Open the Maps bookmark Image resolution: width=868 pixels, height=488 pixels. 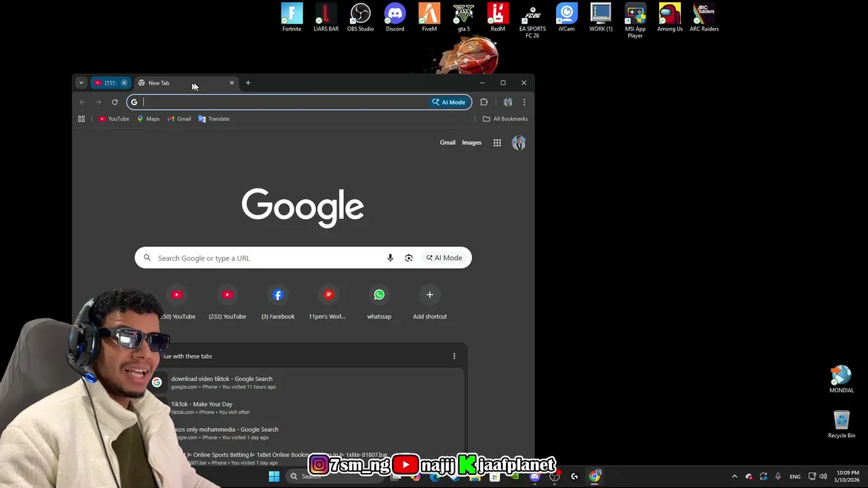(x=149, y=119)
